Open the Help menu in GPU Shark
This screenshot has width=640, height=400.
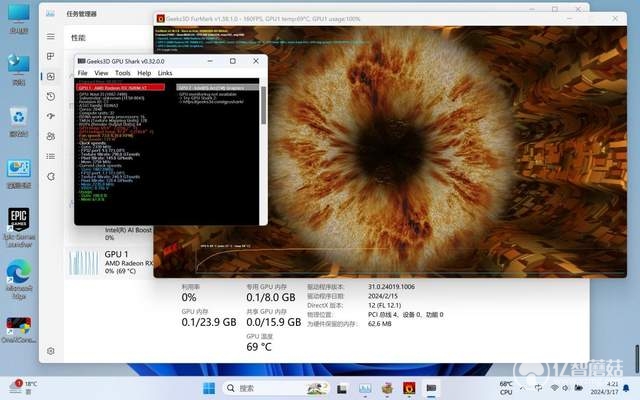tap(144, 73)
